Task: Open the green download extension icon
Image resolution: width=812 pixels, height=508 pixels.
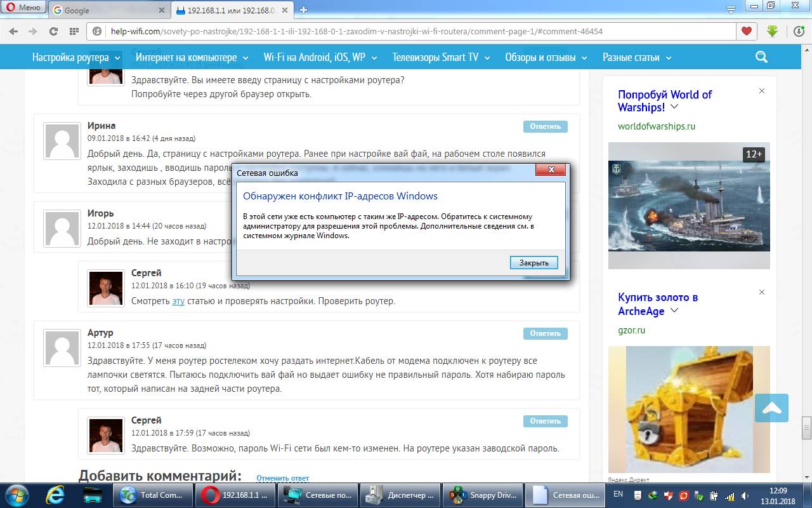Action: tap(773, 31)
